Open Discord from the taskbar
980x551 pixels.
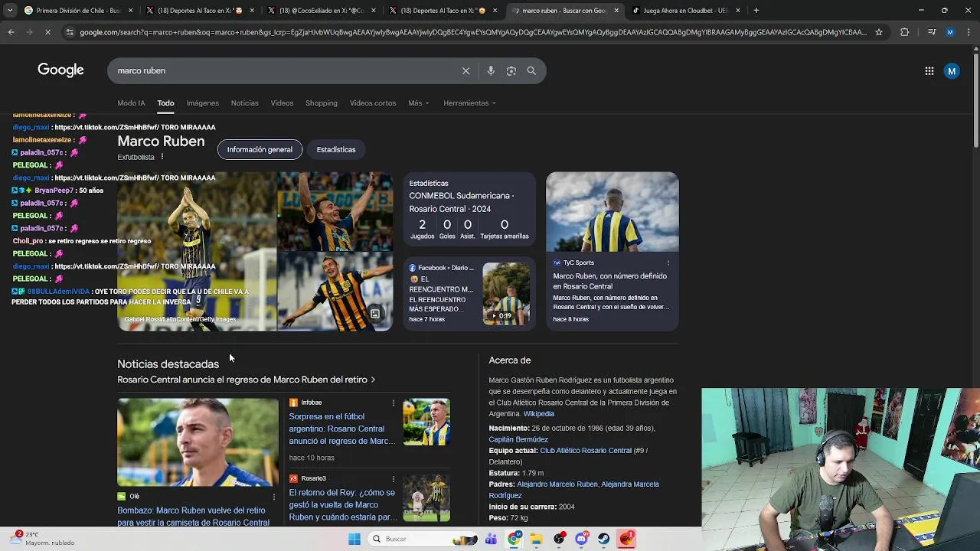(582, 539)
